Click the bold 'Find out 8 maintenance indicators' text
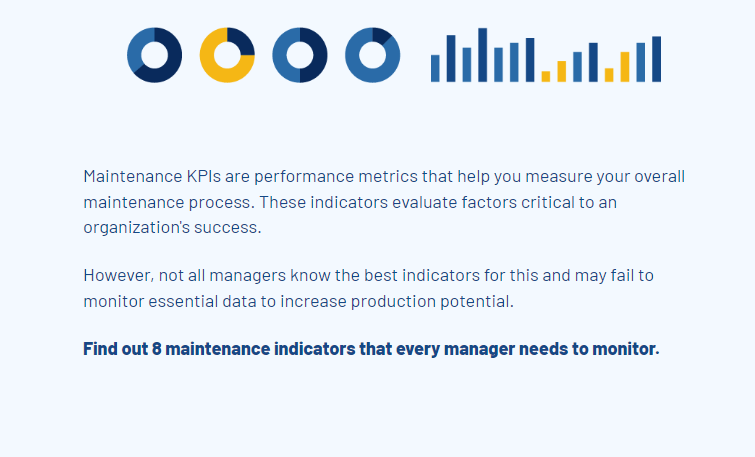This screenshot has width=755, height=457. pos(371,349)
